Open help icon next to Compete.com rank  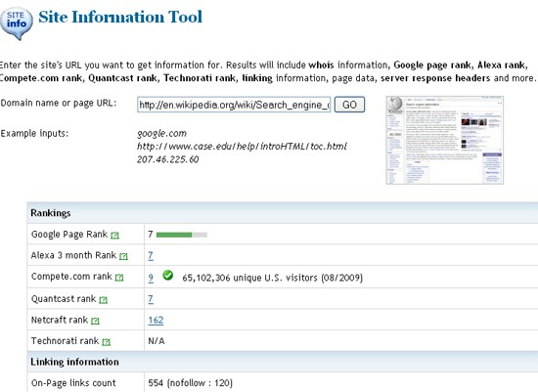(119, 278)
